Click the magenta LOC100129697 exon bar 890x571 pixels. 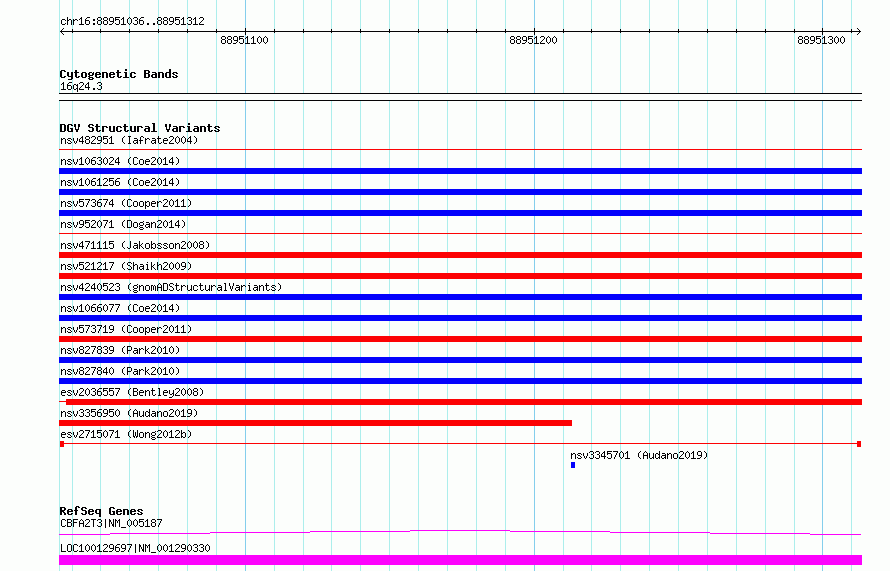[460, 560]
